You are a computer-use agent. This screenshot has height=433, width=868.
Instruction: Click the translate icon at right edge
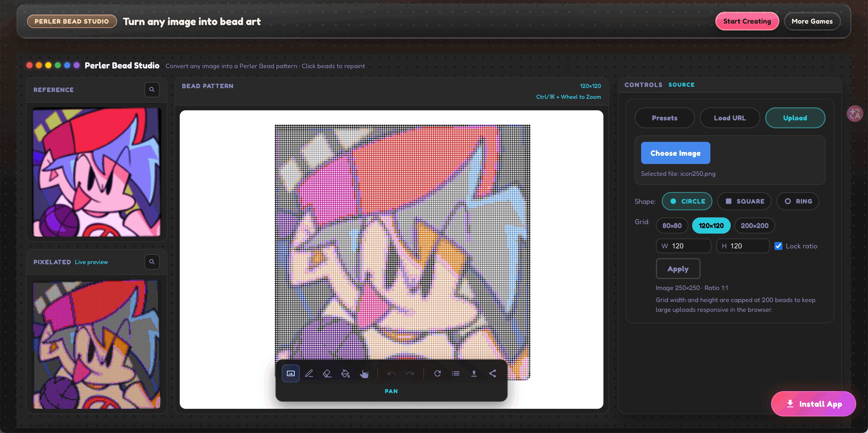coord(854,114)
